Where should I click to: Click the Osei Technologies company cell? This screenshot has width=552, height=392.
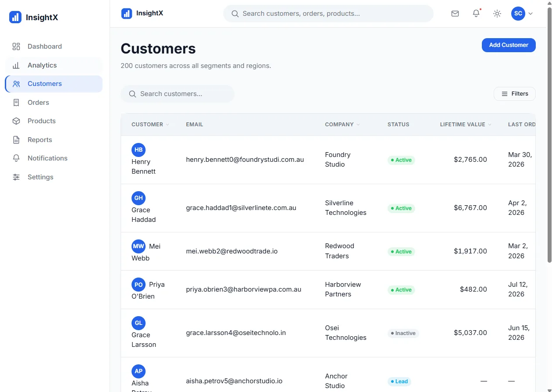(345, 333)
